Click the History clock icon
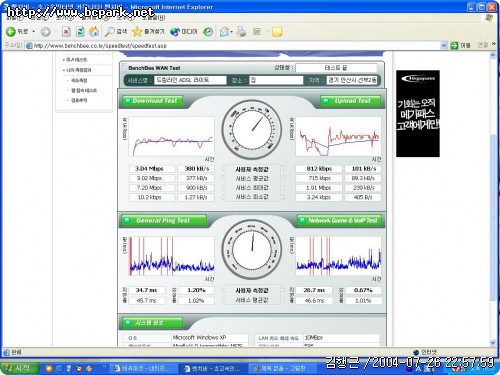Screen dimensions: 500x375 click(208, 32)
